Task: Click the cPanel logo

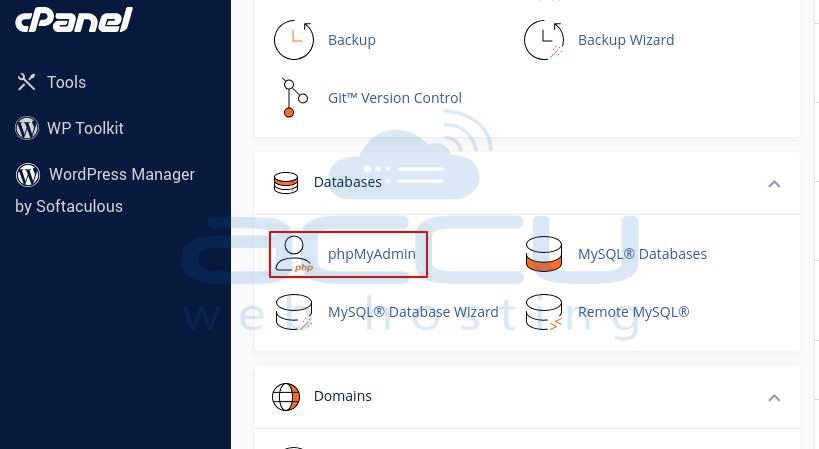Action: pyautogui.click(x=74, y=20)
